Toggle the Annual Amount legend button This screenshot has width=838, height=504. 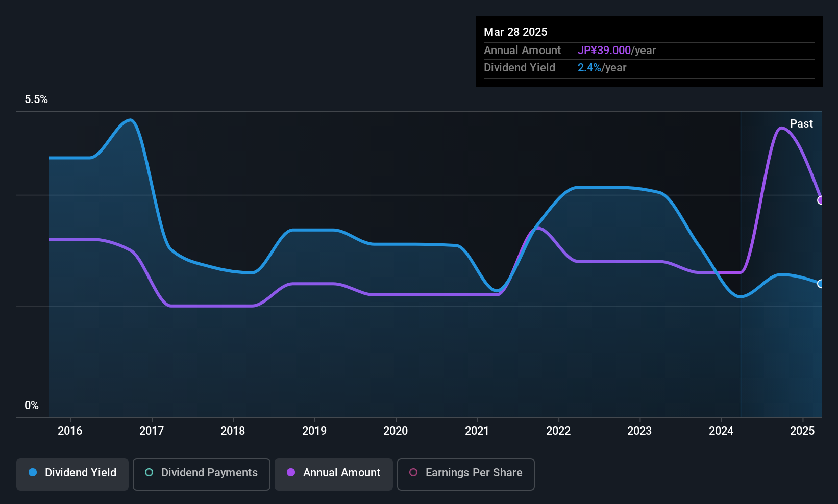point(333,474)
